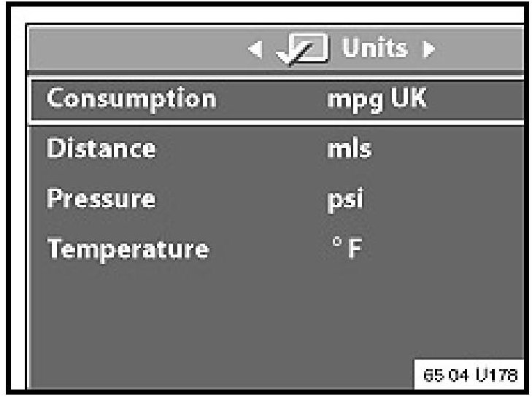
Task: Change the mls distance unit value
Action: [350, 149]
